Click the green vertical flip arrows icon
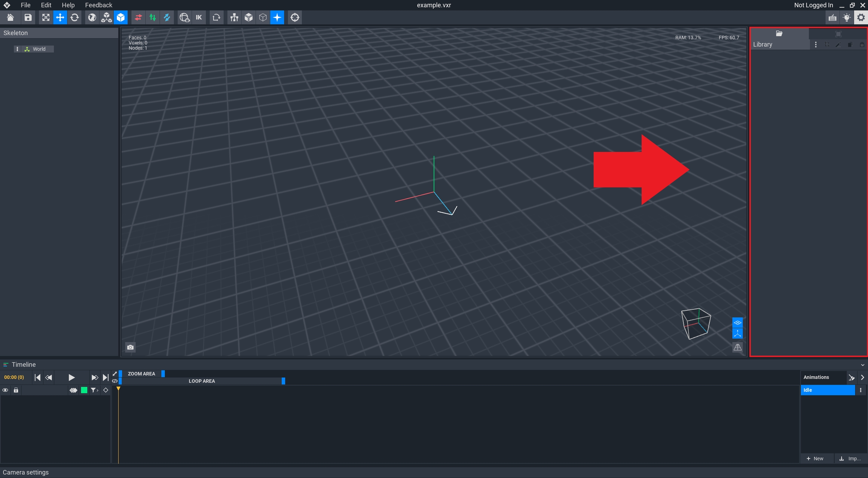The image size is (868, 478). (153, 17)
